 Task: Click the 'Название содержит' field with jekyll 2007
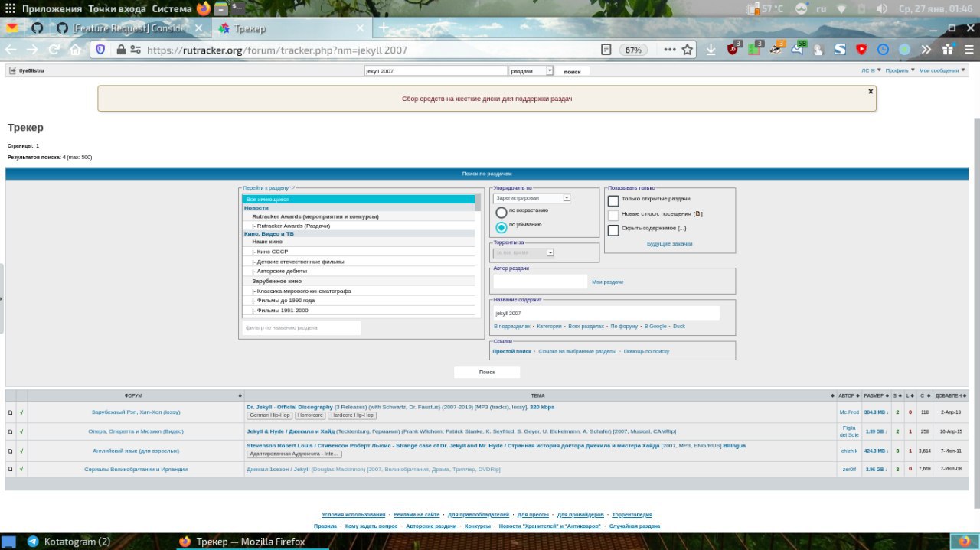coord(606,313)
